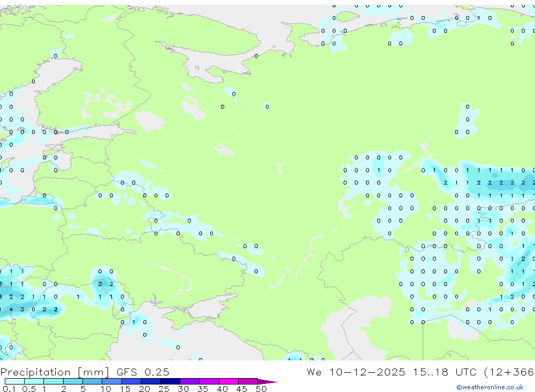Pick the magenta legend swatch between 40 and 45
This screenshot has width=535, height=392.
(x=228, y=381)
